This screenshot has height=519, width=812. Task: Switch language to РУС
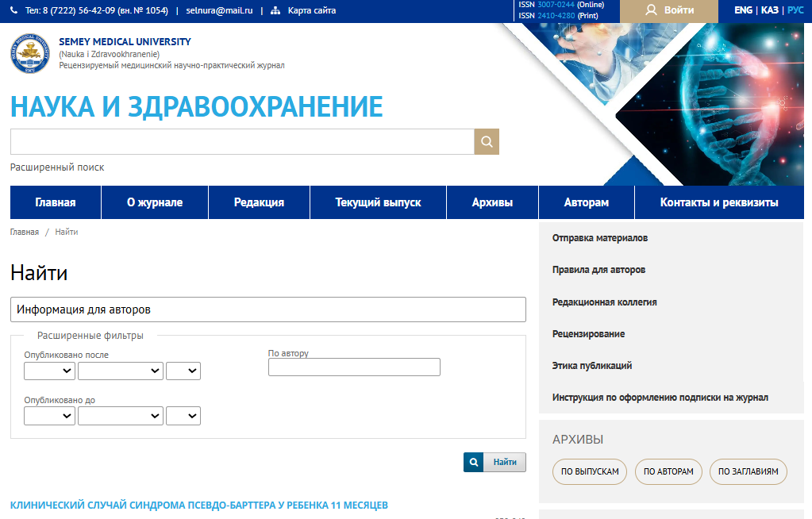tap(795, 10)
